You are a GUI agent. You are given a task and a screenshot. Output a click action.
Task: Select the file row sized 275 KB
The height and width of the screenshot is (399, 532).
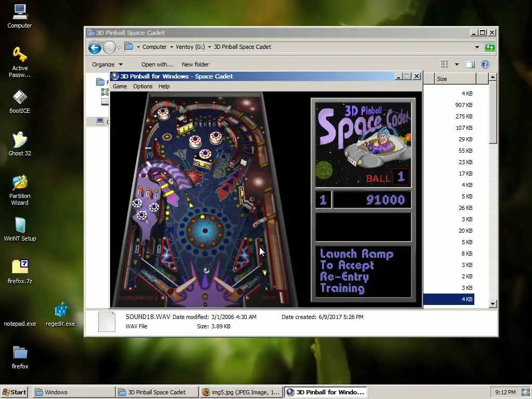[448, 116]
